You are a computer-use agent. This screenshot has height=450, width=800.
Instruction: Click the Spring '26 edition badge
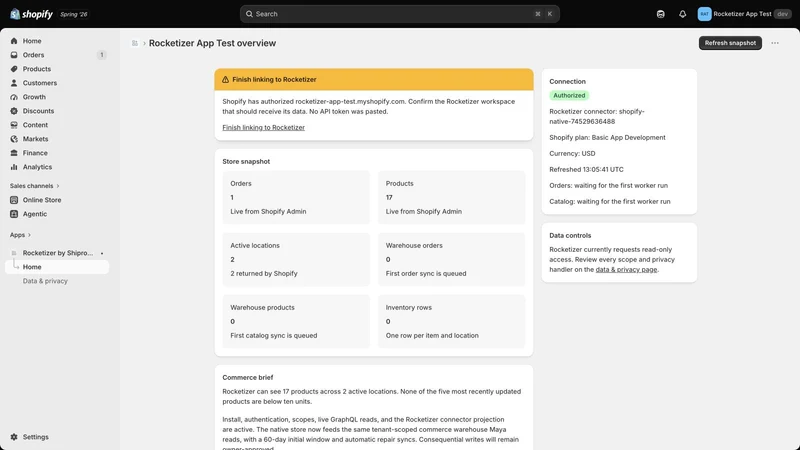[x=73, y=14]
